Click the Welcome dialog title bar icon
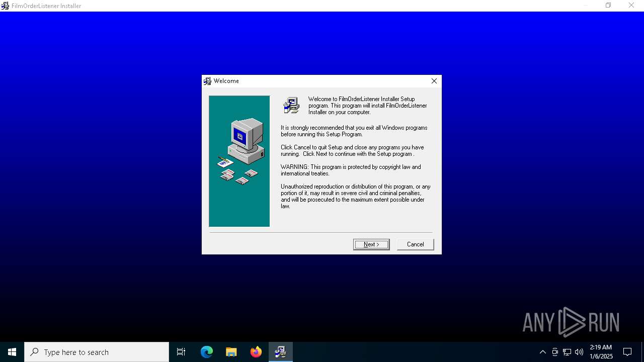 click(x=207, y=81)
